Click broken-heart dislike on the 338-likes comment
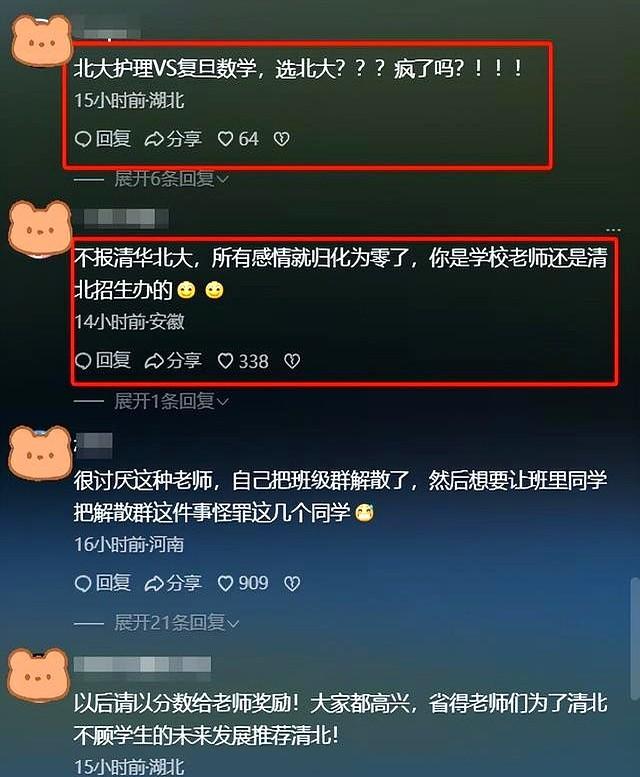Viewport: 640px width, 777px height. [292, 361]
